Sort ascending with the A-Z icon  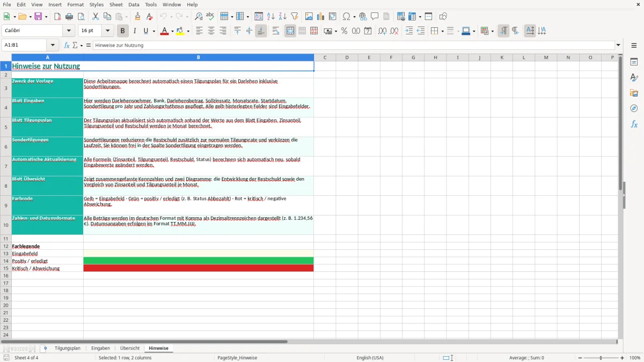tap(271, 17)
